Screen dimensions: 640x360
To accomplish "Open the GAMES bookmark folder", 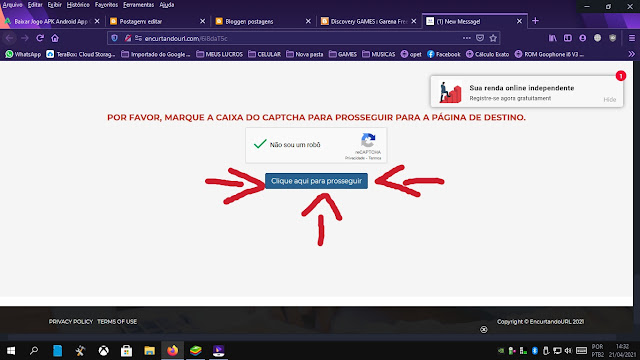I will coord(343,54).
